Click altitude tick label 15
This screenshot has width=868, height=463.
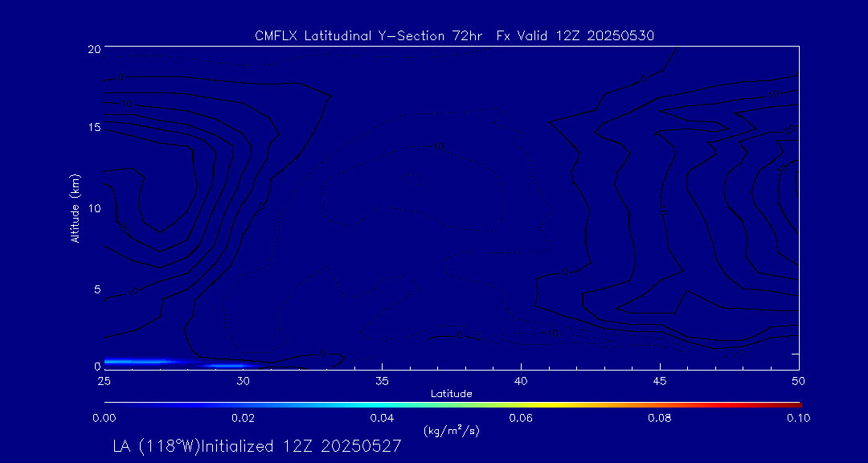94,127
